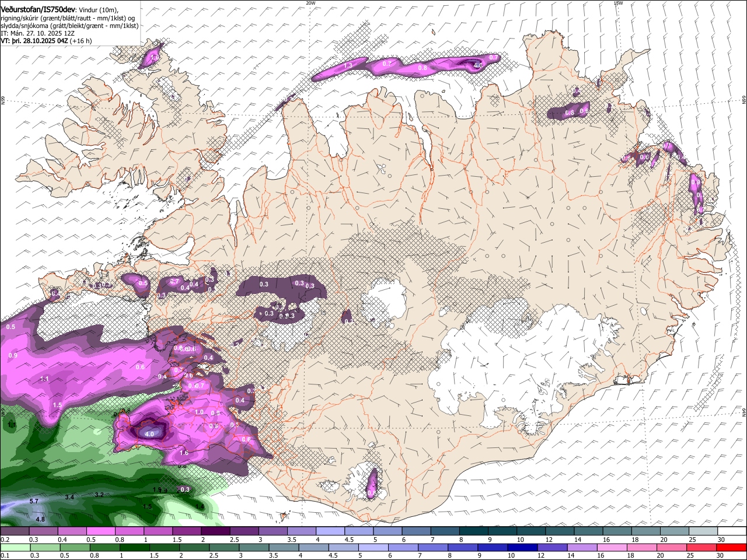Select top scale teal swatch starting at 12
The width and height of the screenshot is (747, 560).
point(560,531)
